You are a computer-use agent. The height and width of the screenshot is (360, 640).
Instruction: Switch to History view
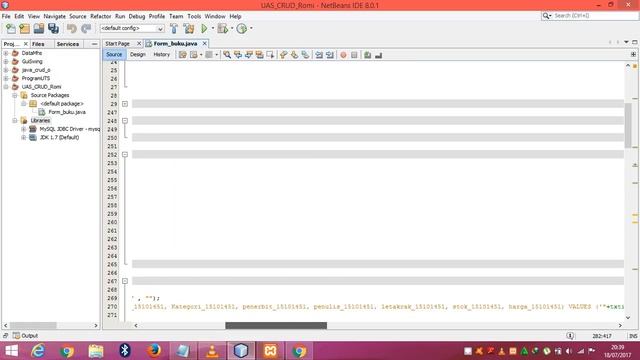click(161, 55)
